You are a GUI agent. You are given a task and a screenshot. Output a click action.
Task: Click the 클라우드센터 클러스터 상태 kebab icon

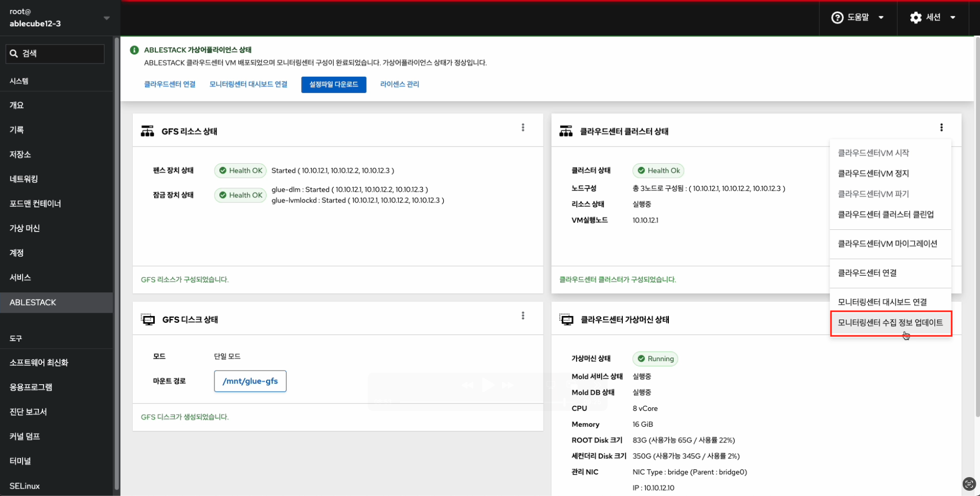(x=941, y=128)
